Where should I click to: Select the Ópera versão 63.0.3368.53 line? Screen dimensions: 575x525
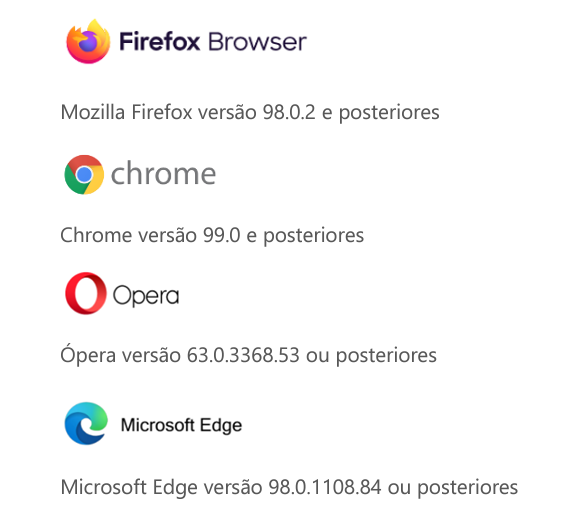249,355
